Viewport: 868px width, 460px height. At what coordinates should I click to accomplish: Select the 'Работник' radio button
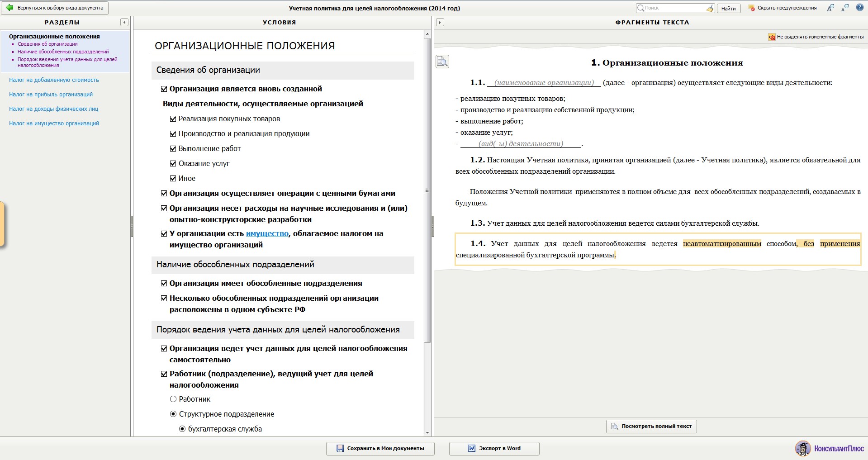173,399
